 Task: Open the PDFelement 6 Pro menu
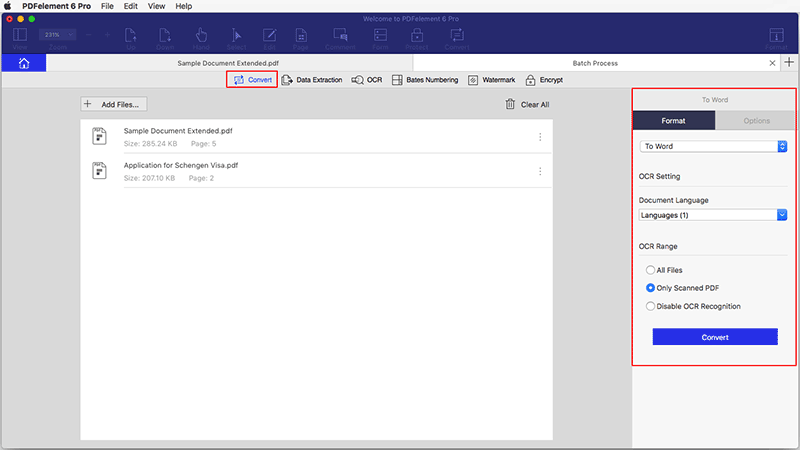(x=56, y=6)
